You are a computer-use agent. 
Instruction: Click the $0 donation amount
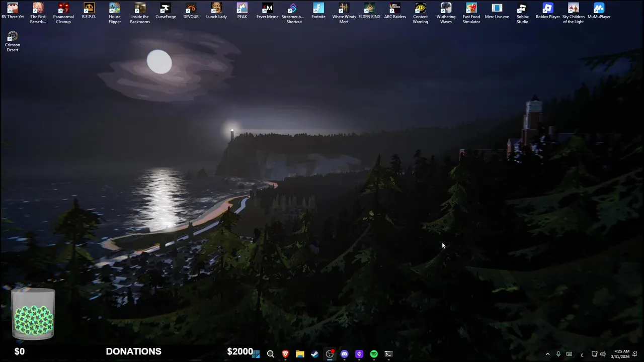click(20, 351)
